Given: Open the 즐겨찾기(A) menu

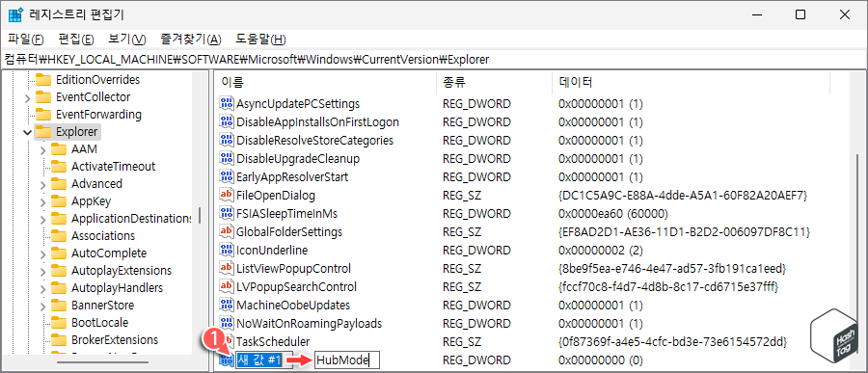Looking at the screenshot, I should 191,40.
